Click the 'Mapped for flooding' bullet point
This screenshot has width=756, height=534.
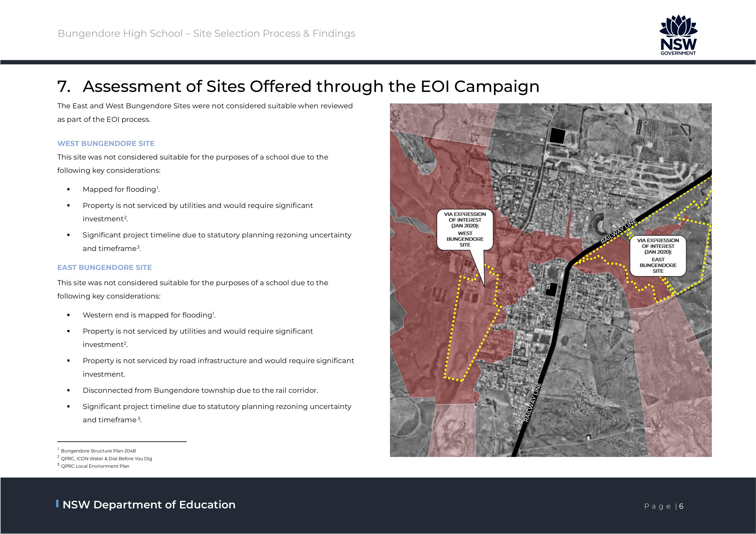pos(121,189)
